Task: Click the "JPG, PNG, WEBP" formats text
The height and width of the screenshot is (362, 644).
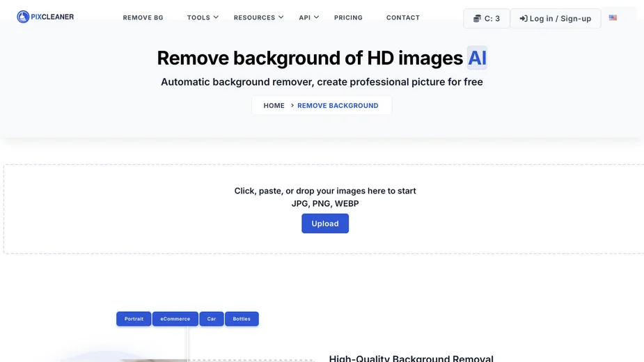Action: coord(325,203)
